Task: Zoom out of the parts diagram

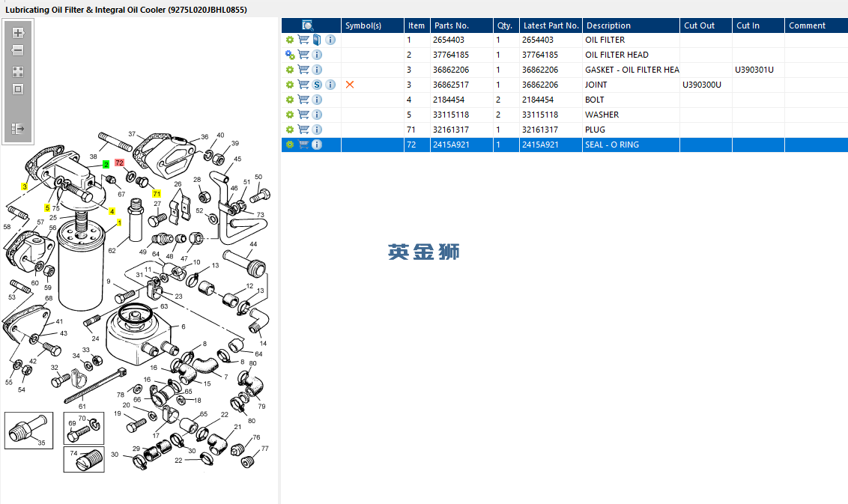Action: [x=18, y=50]
